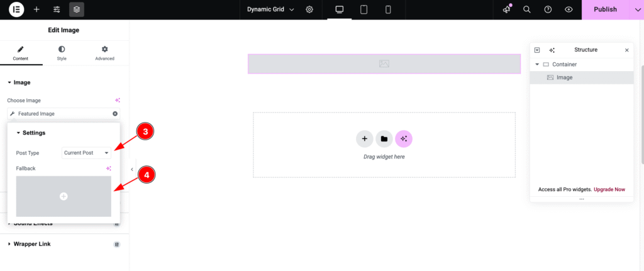Click the Upgrade Now link
Viewport: 644px width, 271px height.
click(609, 189)
